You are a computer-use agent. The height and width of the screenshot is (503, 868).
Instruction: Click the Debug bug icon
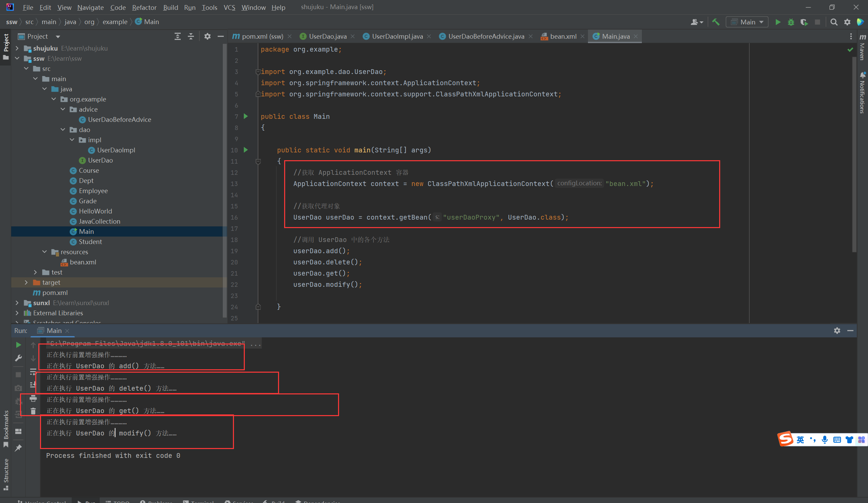click(x=791, y=22)
